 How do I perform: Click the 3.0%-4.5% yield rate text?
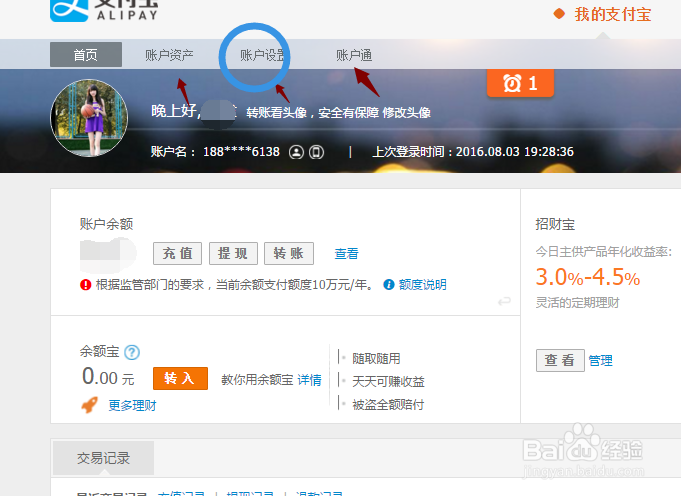point(588,277)
